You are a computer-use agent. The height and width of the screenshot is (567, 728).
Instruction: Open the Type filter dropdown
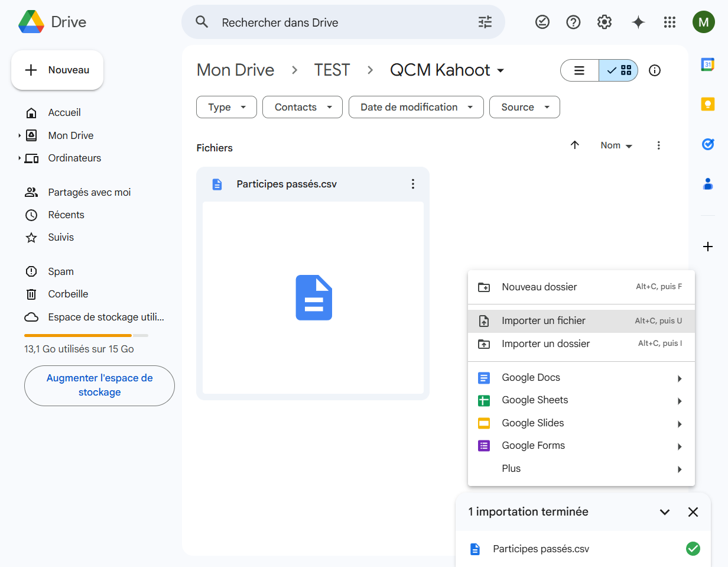pos(226,107)
